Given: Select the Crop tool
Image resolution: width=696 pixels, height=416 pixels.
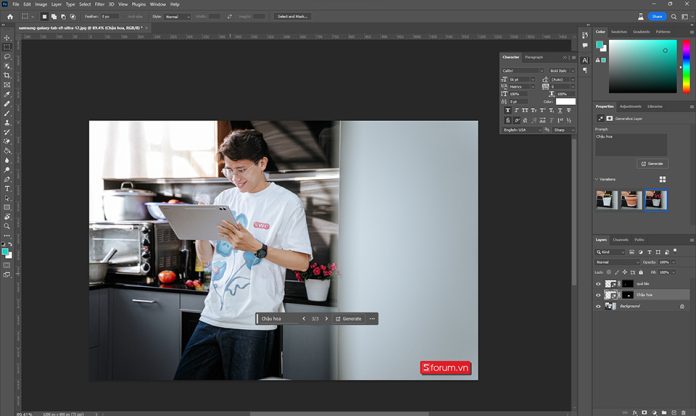Looking at the screenshot, I should coord(7,76).
